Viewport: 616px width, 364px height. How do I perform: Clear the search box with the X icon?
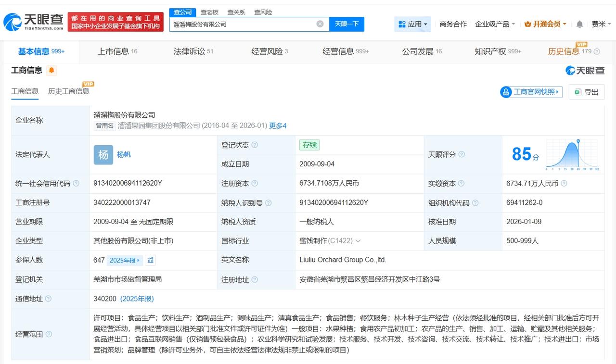[320, 24]
